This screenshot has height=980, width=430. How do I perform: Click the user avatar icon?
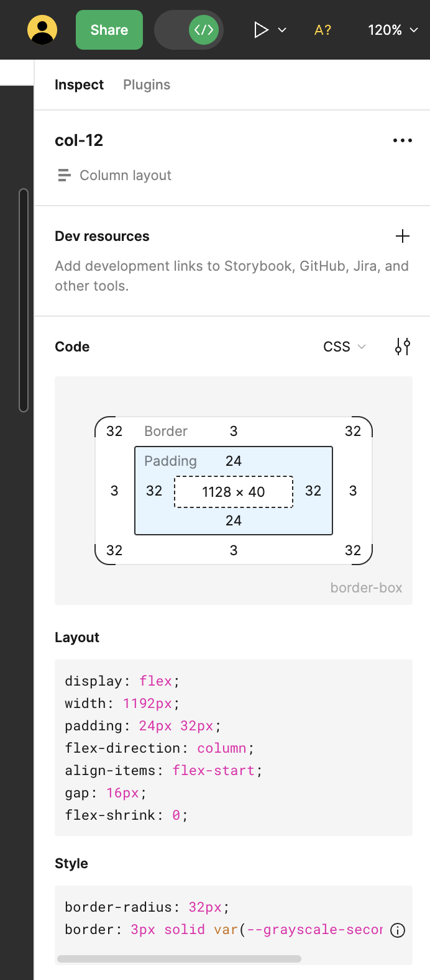[42, 30]
